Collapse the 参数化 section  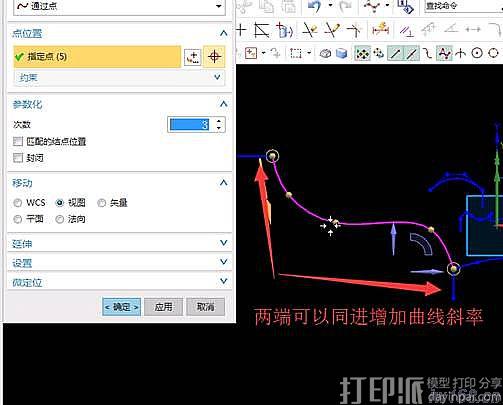coord(224,104)
